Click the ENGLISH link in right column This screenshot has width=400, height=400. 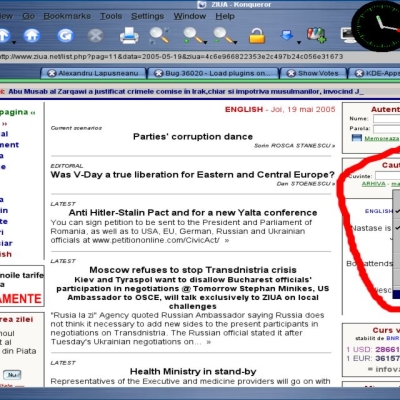[379, 211]
